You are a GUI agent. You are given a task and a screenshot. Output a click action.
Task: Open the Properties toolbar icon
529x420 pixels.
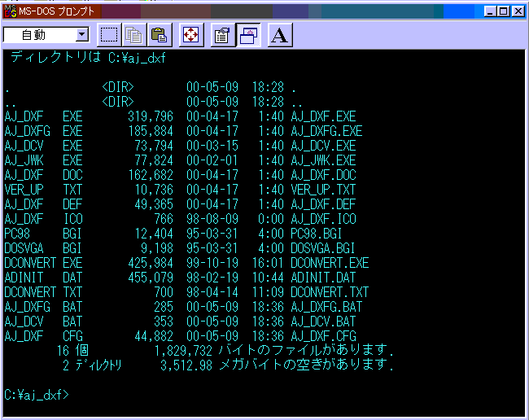222,35
